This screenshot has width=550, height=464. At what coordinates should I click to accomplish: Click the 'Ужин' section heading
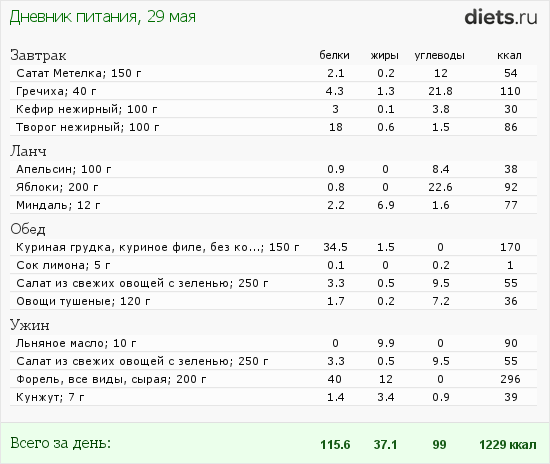(x=29, y=325)
